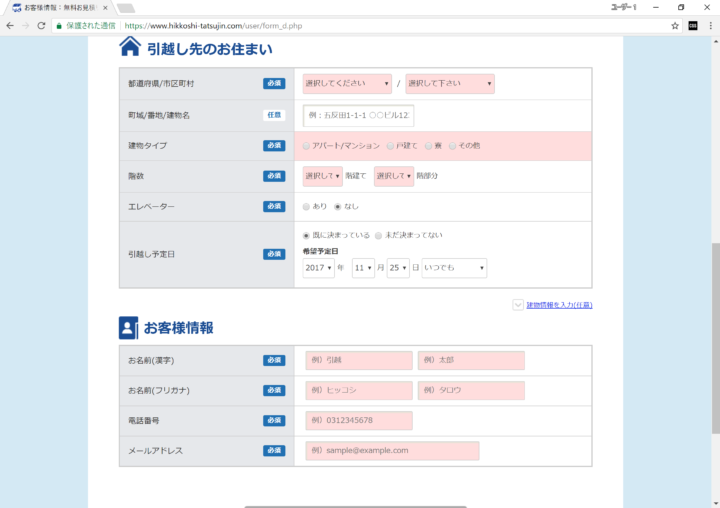The height and width of the screenshot is (508, 720).
Task: Click the furigana field 例)ヒッコシ
Action: 359,390
